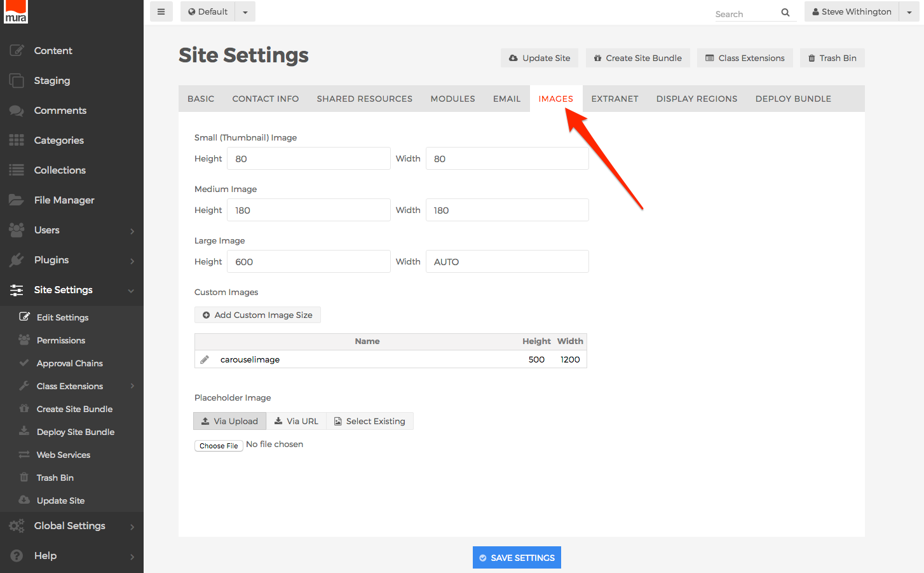Viewport: 924px width, 573px height.
Task: Click the pencil edit icon for carouselimage
Action: [x=205, y=360]
